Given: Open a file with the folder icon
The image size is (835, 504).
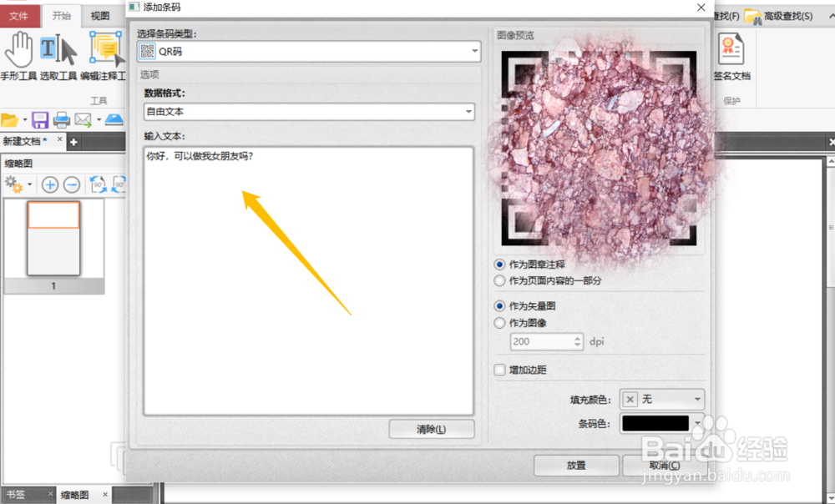Looking at the screenshot, I should coord(9,120).
